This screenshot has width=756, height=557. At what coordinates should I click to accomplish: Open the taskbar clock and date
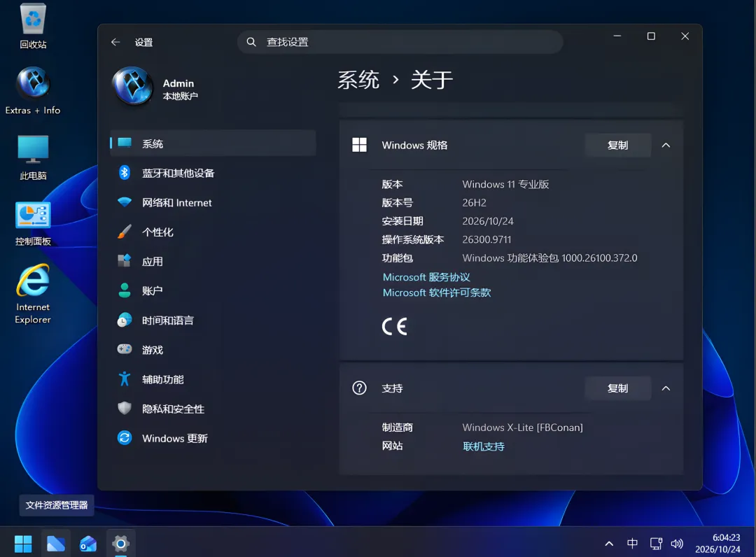[x=717, y=544]
